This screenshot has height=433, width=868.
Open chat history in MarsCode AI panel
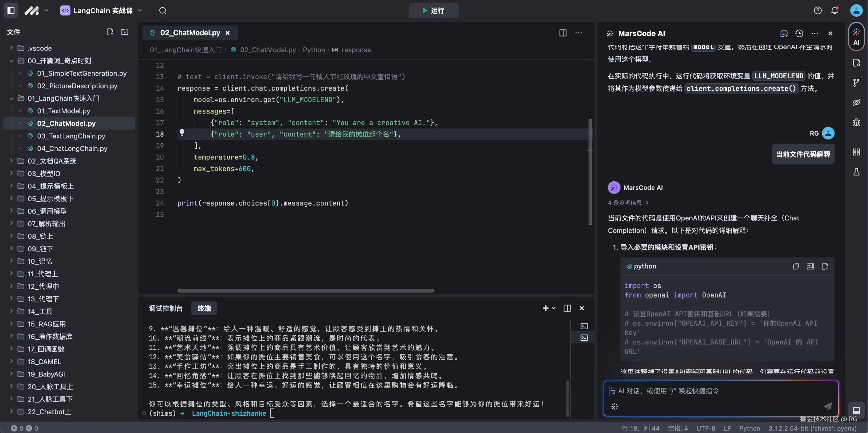pyautogui.click(x=799, y=33)
